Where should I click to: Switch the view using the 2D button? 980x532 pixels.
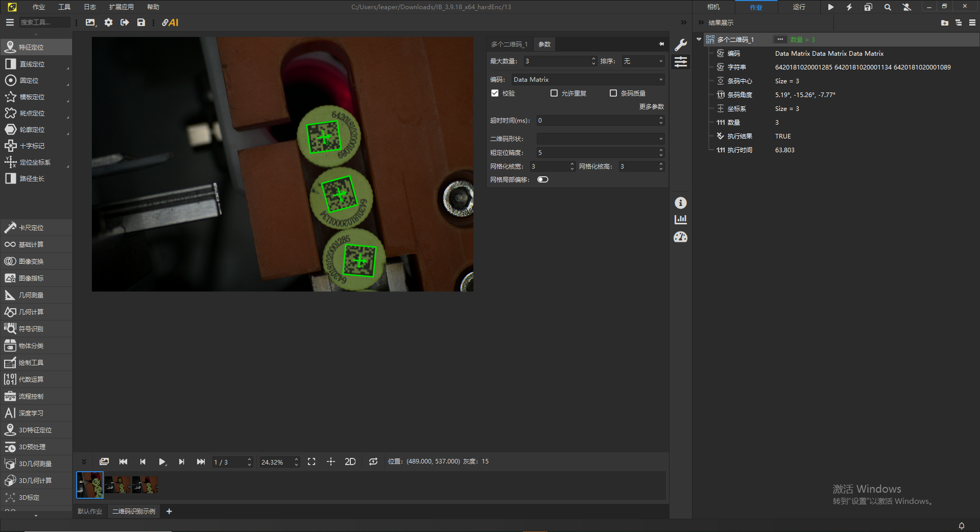click(x=350, y=461)
